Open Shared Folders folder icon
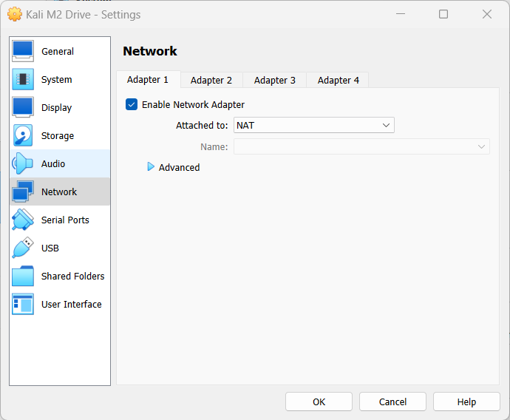The height and width of the screenshot is (420, 510). 23,276
